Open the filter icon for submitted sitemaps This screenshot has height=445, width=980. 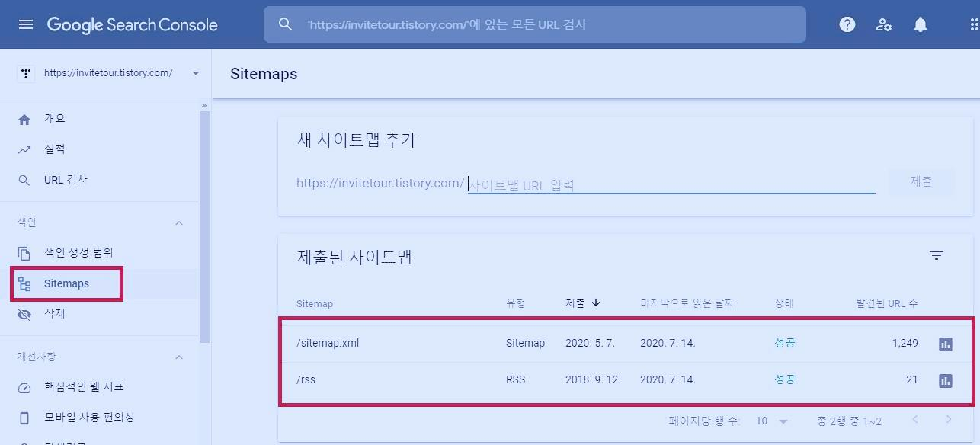coord(937,255)
